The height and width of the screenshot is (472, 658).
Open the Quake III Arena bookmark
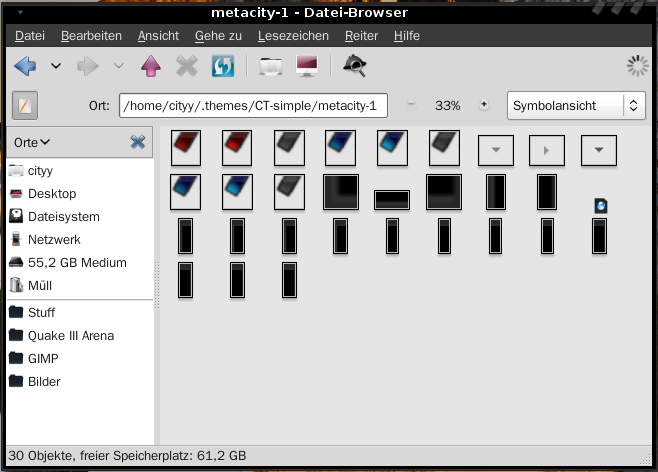click(x=80, y=336)
